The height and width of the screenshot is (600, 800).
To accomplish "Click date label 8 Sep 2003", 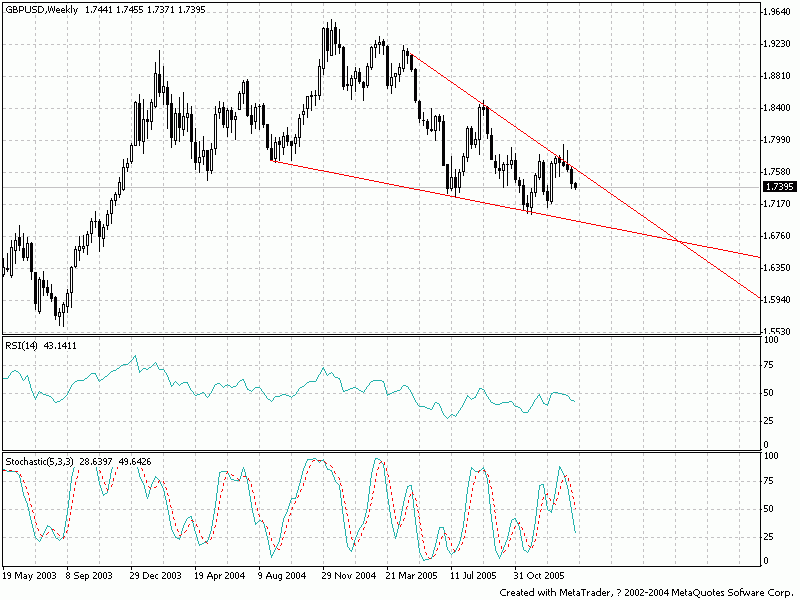I will [89, 576].
